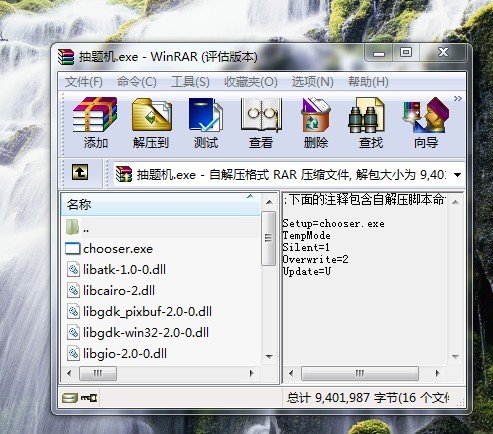Viewport: 493px width, 434px height.
Task: Expand the archive path dropdown arrow
Action: (458, 174)
